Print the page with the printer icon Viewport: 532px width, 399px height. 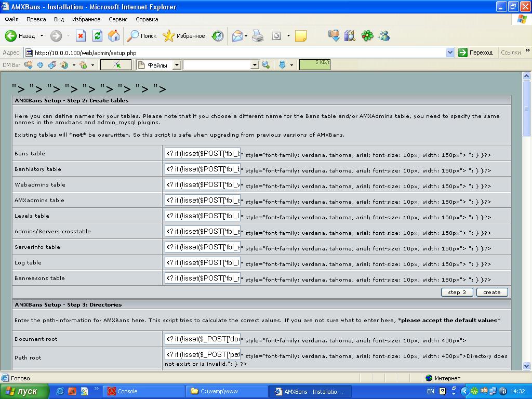click(x=258, y=36)
